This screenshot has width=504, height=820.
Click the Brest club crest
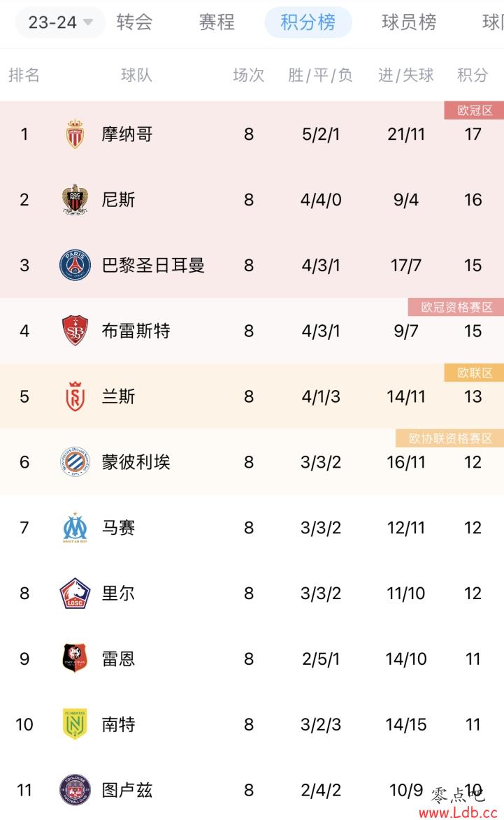[x=74, y=331]
